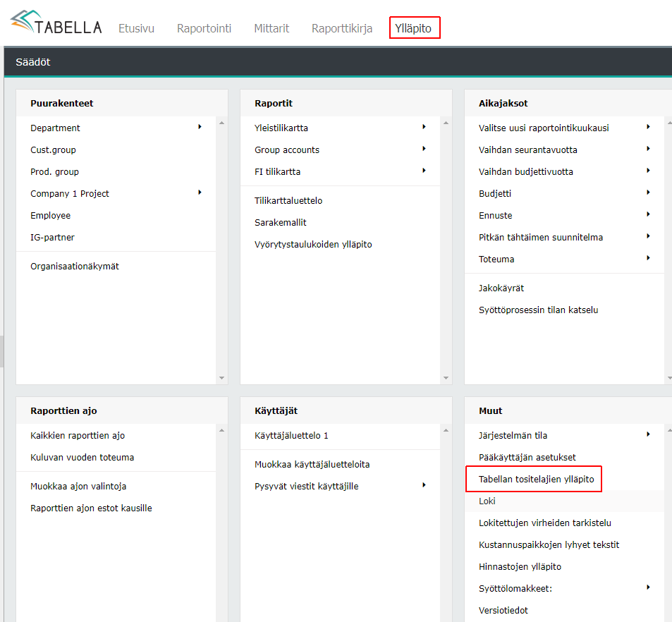Expand the Company 1 Project arrow

[200, 193]
